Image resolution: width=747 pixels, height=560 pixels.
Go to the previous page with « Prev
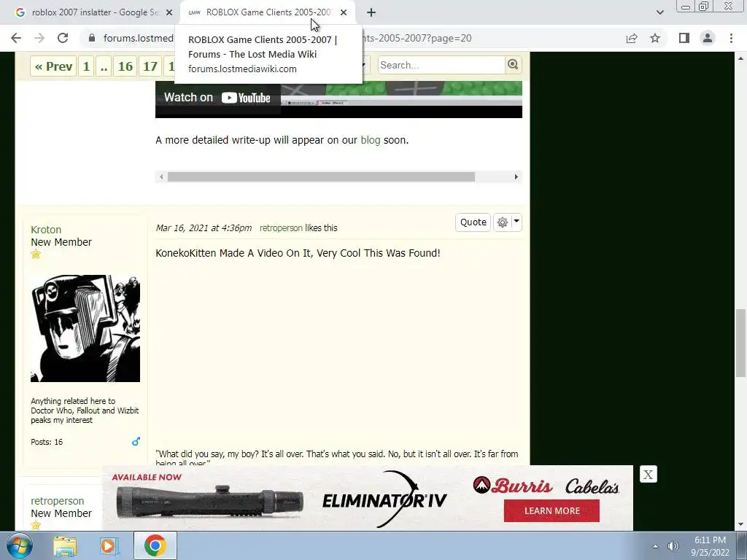pyautogui.click(x=53, y=66)
